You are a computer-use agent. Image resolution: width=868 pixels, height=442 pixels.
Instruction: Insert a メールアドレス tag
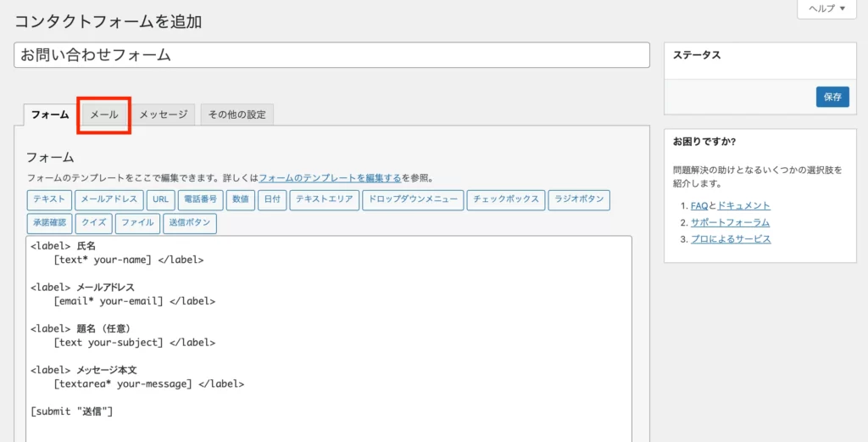click(109, 200)
